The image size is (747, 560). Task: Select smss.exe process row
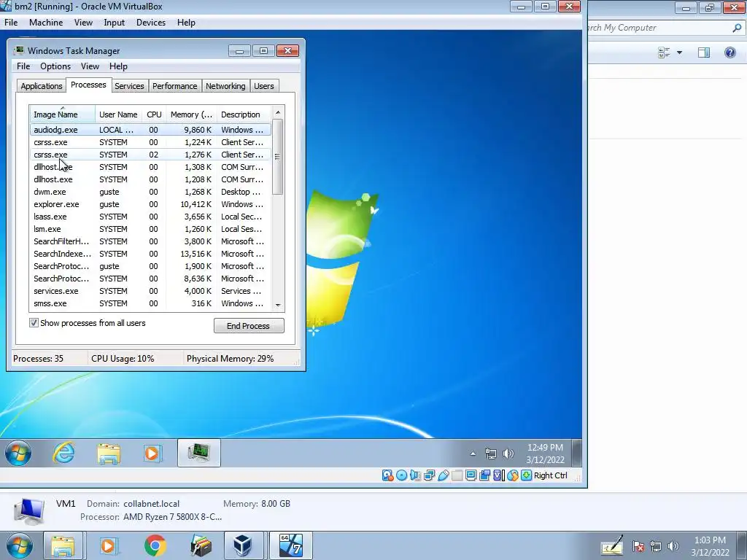150,303
